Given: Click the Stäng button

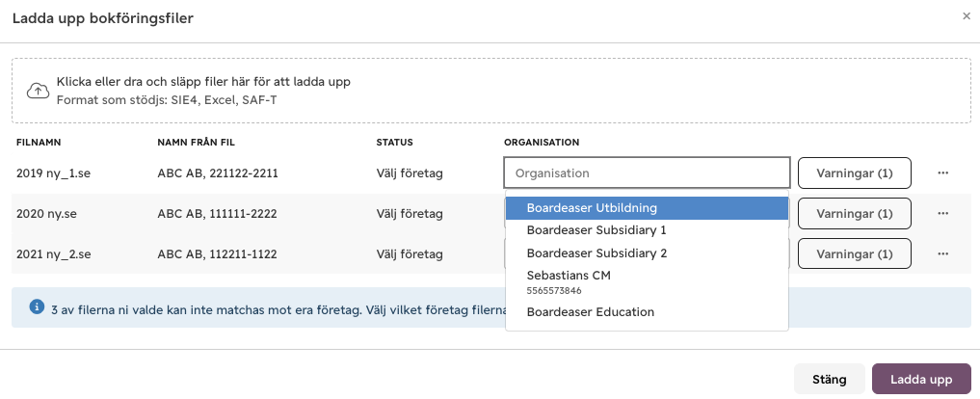Looking at the screenshot, I should [830, 379].
